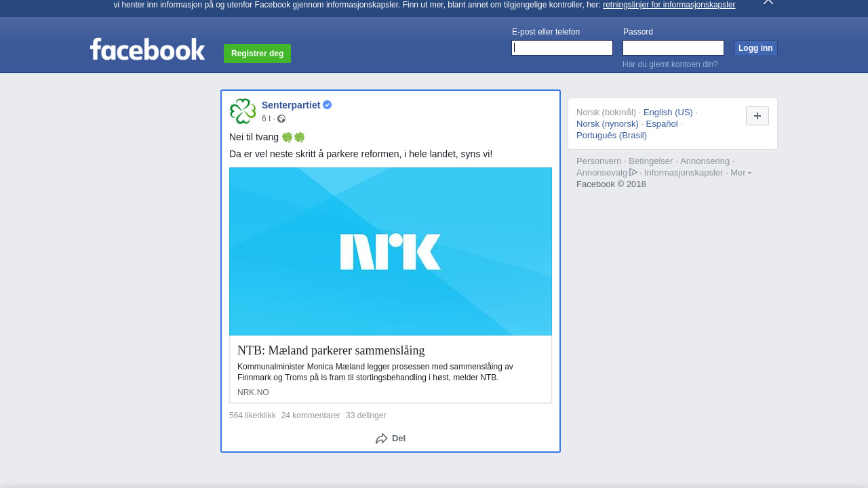Image resolution: width=868 pixels, height=488 pixels.
Task: Open retningslinjer for informasjonskapsler link
Action: click(x=669, y=5)
